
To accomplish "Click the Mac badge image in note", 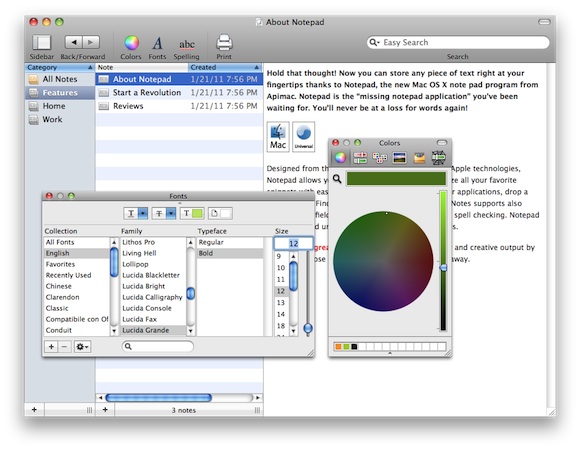I will pos(278,137).
